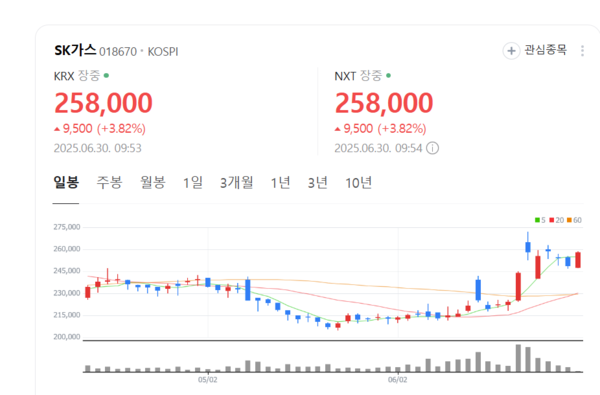Click the NXT price 258,000
The width and height of the screenshot is (600, 395).
pyautogui.click(x=384, y=103)
